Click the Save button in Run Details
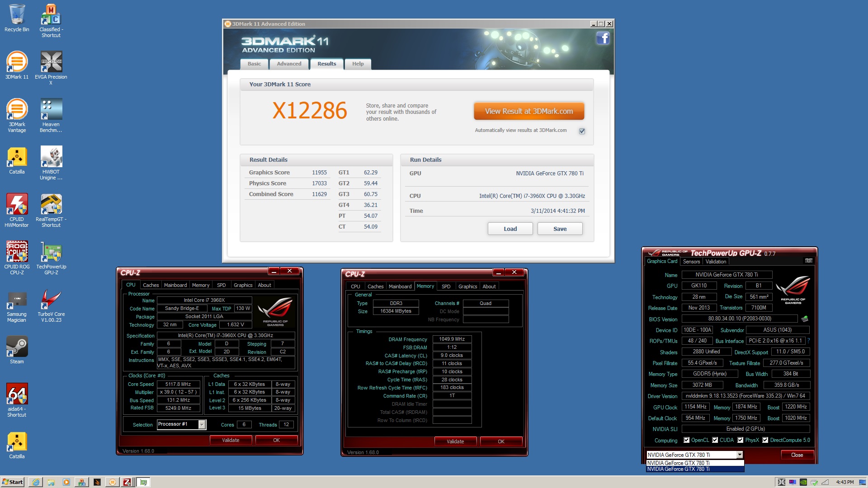The image size is (868, 488). (560, 229)
